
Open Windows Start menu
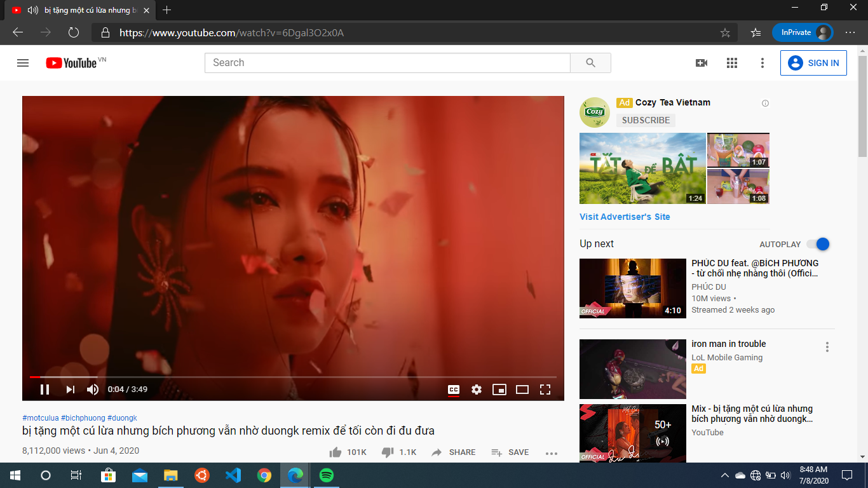[15, 475]
